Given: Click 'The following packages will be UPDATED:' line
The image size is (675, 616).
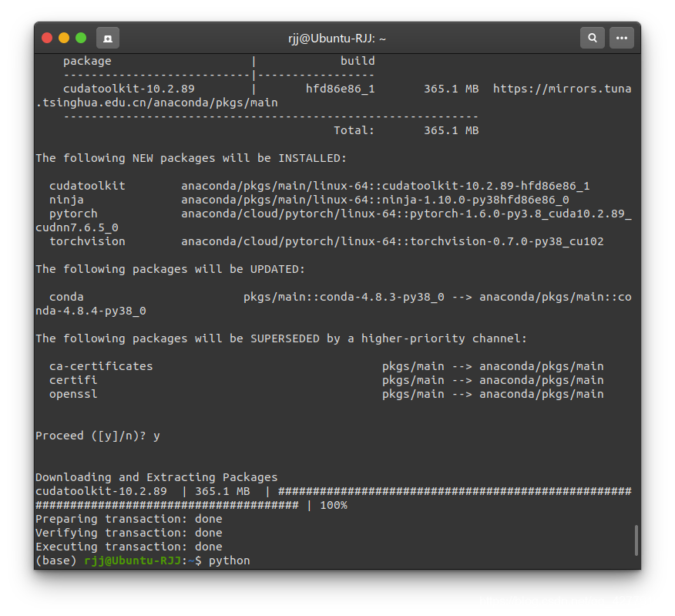Looking at the screenshot, I should click(170, 269).
